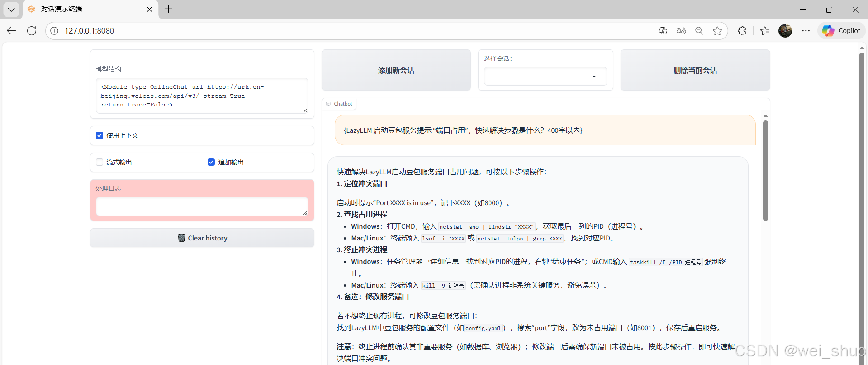Open the user profile avatar
Image resolution: width=868 pixels, height=365 pixels.
click(785, 31)
